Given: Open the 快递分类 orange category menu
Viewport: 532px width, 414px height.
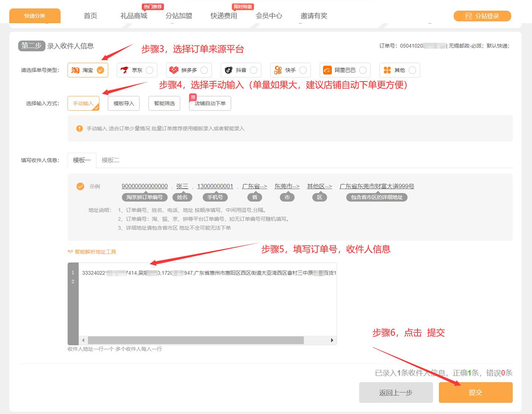Looking at the screenshot, I should click(x=35, y=16).
